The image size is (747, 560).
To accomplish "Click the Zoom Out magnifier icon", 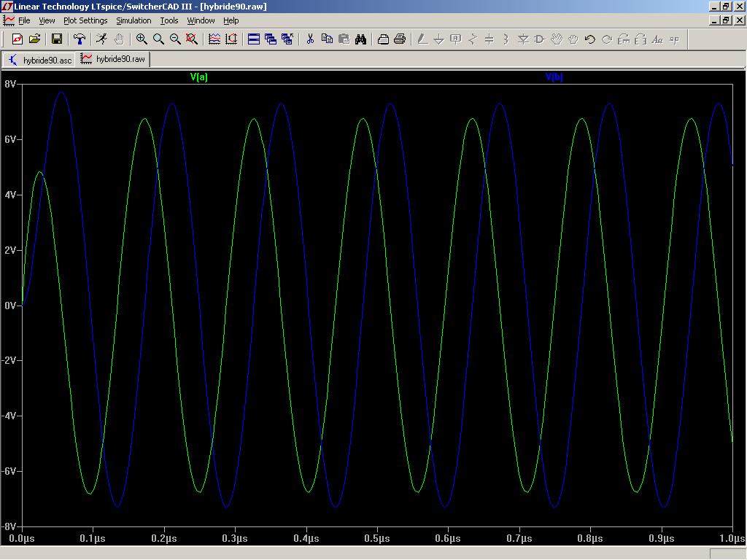I will (175, 39).
